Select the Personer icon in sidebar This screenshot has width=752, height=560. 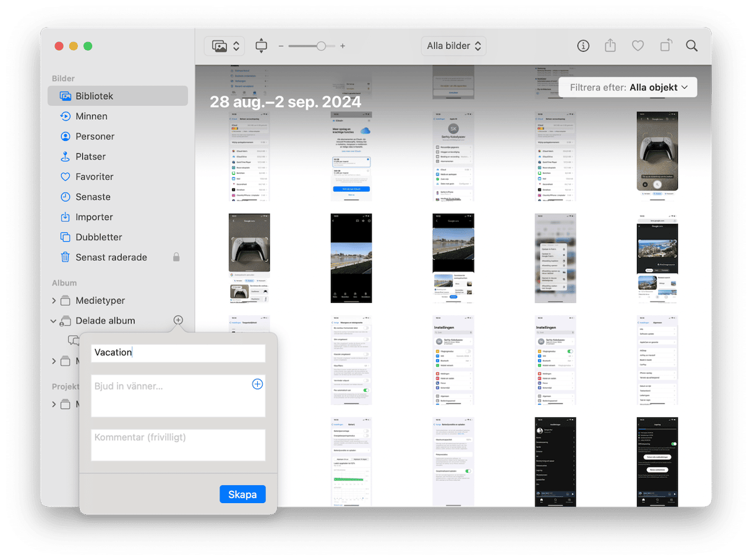point(65,136)
